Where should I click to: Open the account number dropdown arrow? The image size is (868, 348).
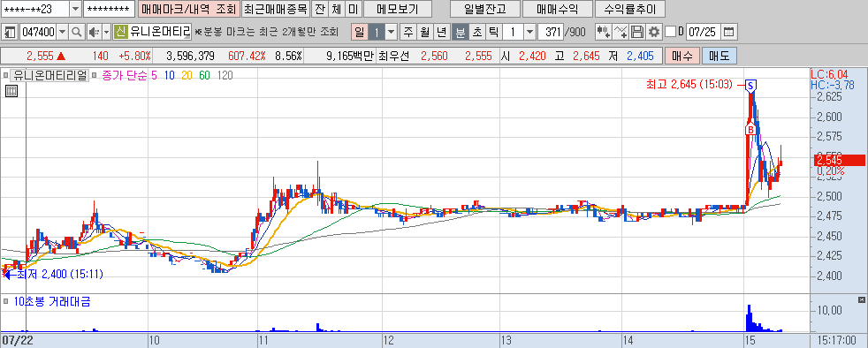pos(75,10)
